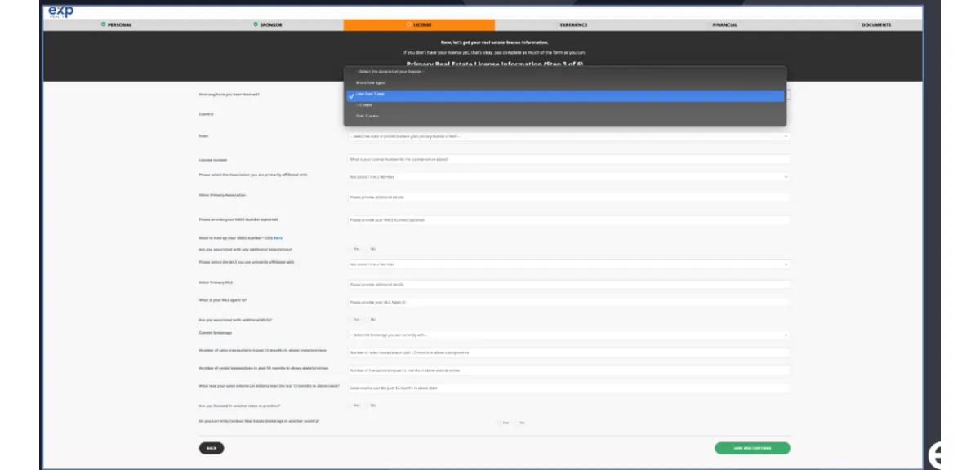Choose 'Brand new agent' from license duration list
The height and width of the screenshot is (470, 980).
coord(565,83)
